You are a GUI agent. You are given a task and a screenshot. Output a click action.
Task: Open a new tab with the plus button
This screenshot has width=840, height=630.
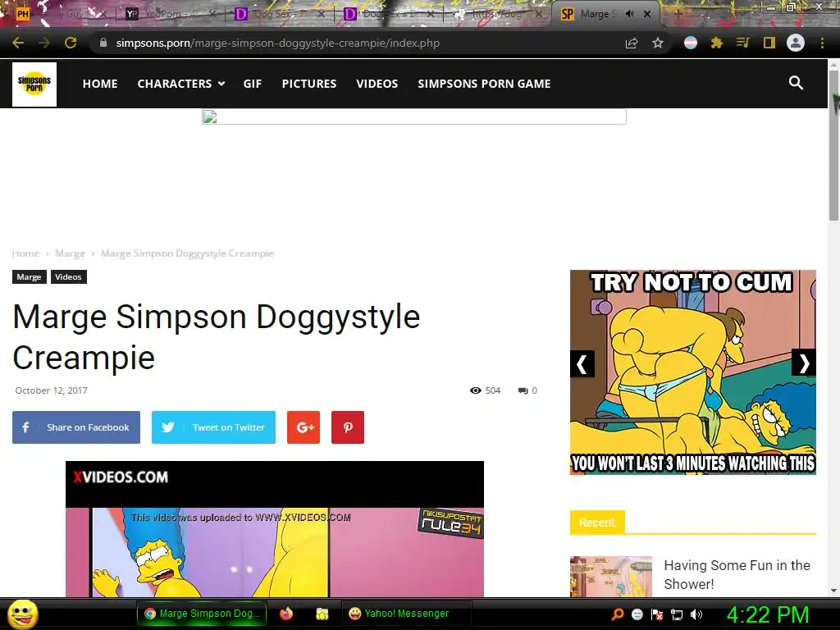pyautogui.click(x=678, y=14)
